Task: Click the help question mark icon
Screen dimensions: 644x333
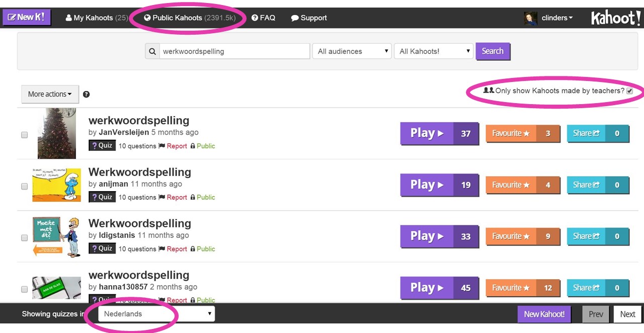Action: tap(86, 94)
